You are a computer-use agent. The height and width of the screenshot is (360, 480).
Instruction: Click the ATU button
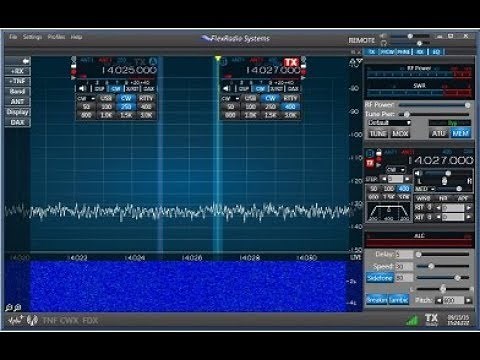438,134
